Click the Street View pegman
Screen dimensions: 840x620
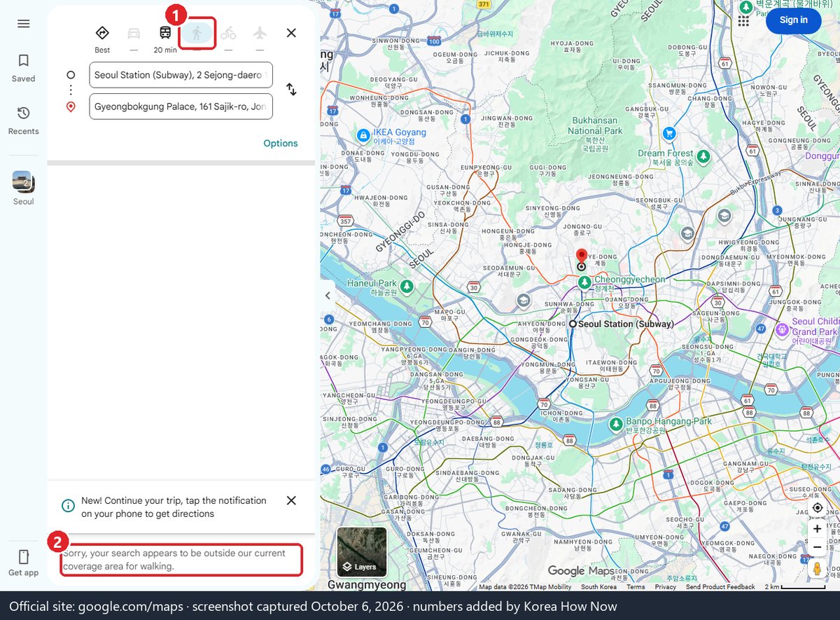pos(817,568)
